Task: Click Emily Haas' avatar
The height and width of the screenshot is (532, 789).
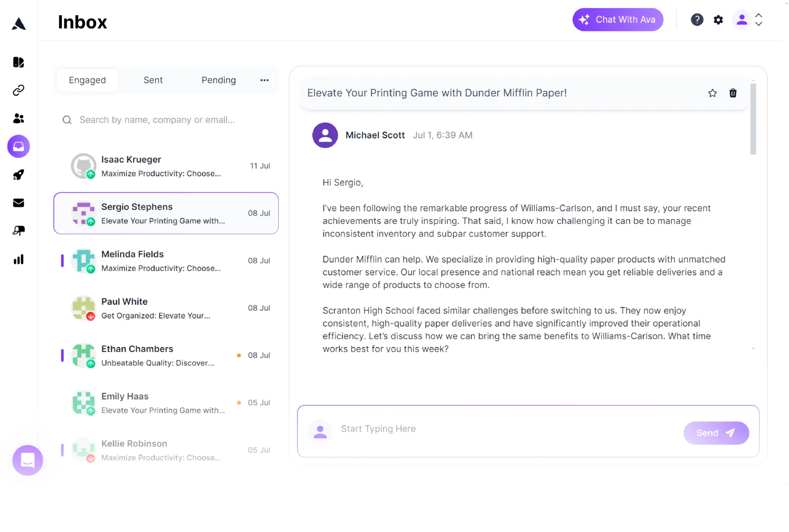Action: [x=83, y=402]
